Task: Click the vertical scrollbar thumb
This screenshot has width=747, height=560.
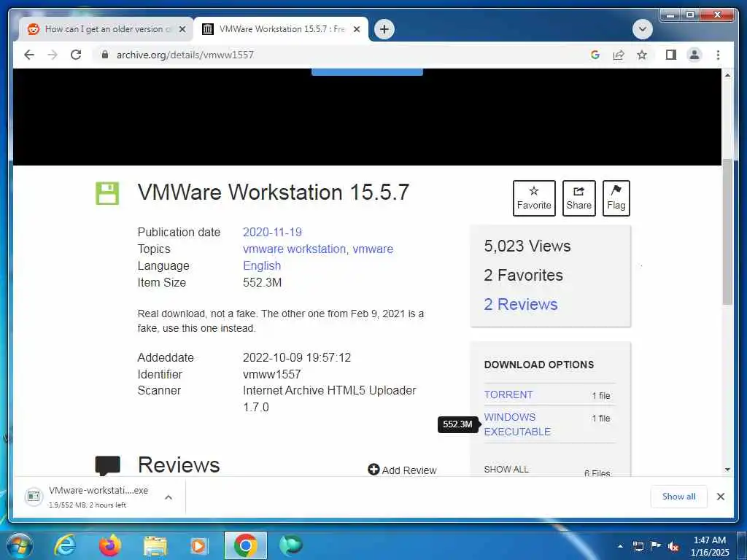Action: click(727, 232)
